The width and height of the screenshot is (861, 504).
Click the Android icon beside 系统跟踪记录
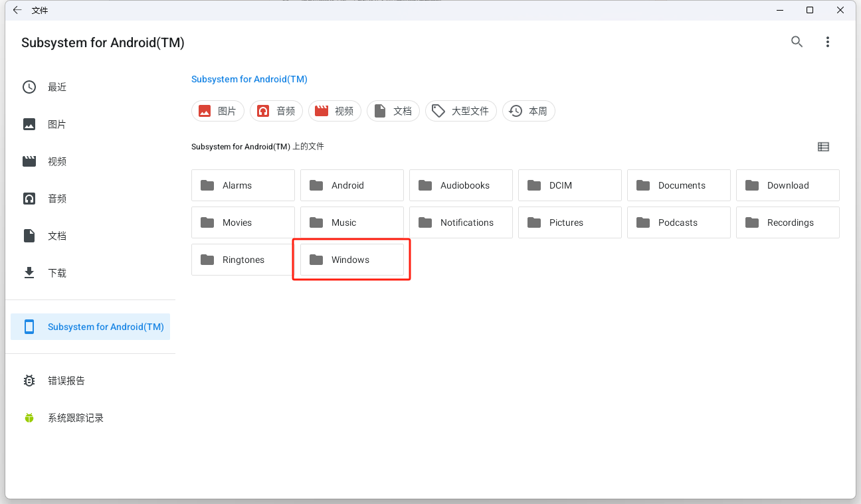pos(29,418)
